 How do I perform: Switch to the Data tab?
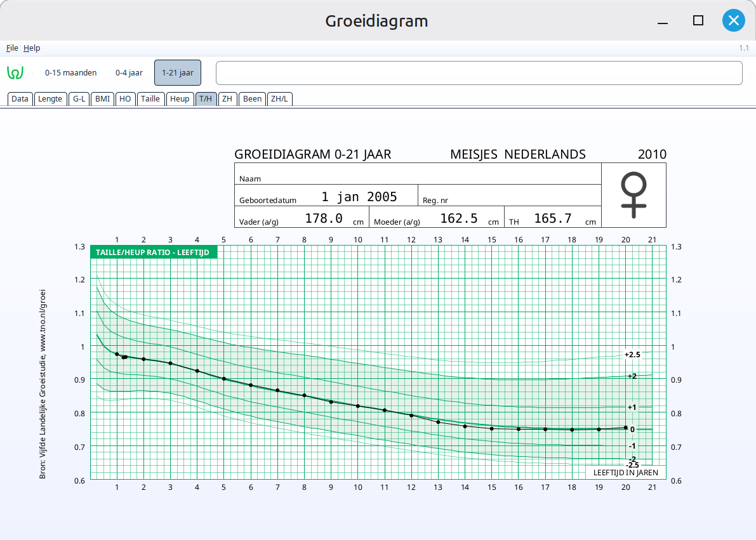tap(20, 99)
